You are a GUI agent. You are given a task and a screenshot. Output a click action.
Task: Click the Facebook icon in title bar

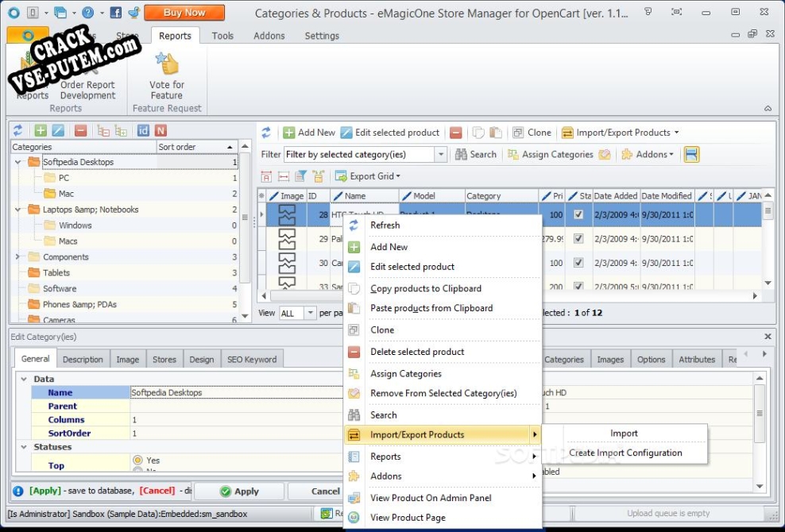coord(116,13)
